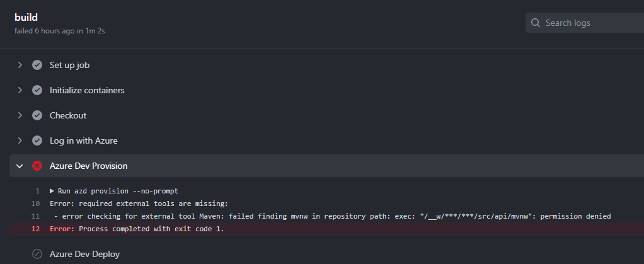The image size is (644, 264).
Task: Open the Azure Dev Deploy step
Action: click(84, 254)
